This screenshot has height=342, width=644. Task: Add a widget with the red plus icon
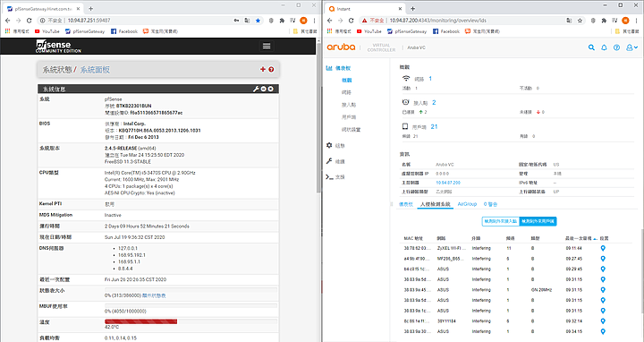pyautogui.click(x=263, y=70)
